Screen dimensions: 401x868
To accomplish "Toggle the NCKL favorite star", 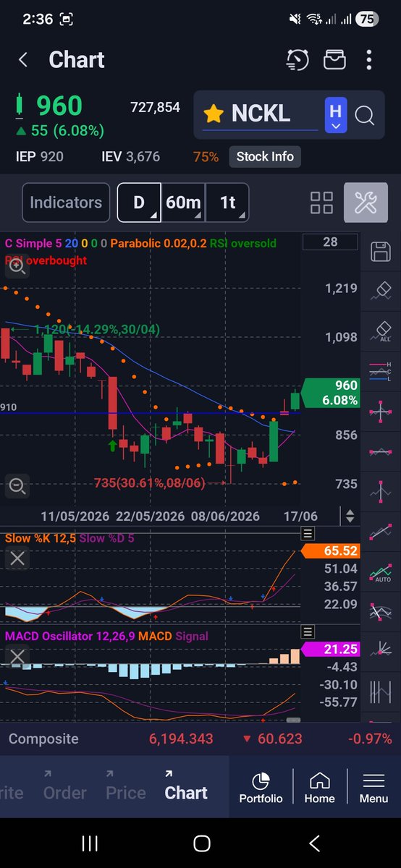I will 213,114.
